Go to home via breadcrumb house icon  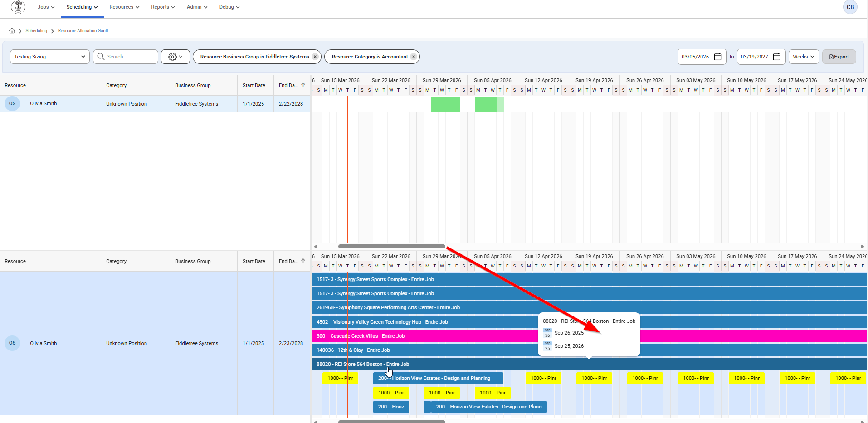pyautogui.click(x=12, y=31)
